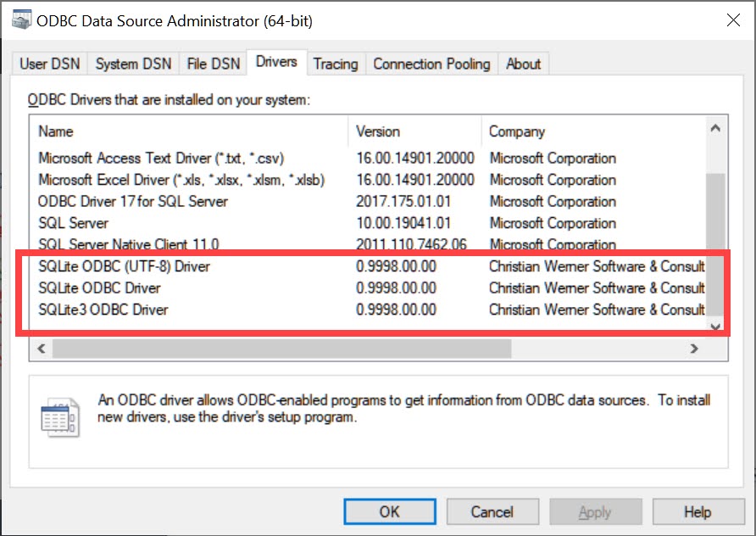
Task: Select the File DSN tab
Action: click(213, 64)
